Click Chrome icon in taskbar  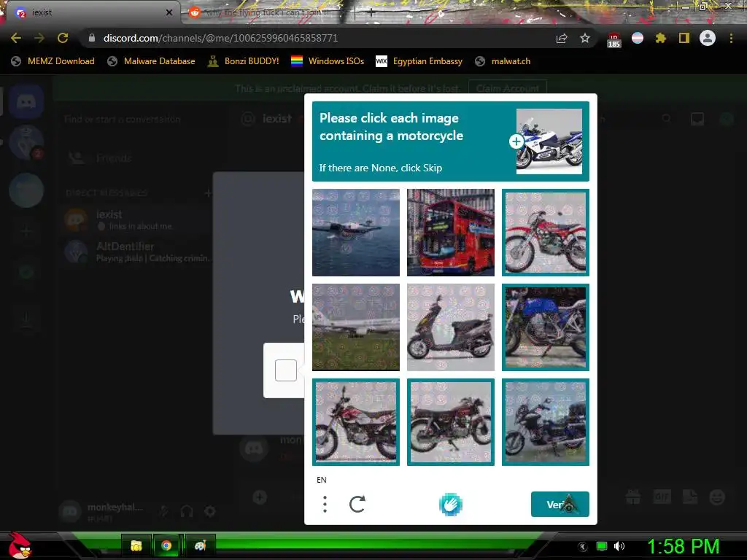coord(166,545)
